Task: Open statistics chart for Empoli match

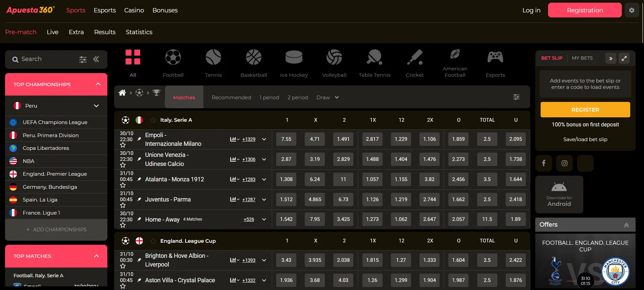Action: (x=234, y=139)
